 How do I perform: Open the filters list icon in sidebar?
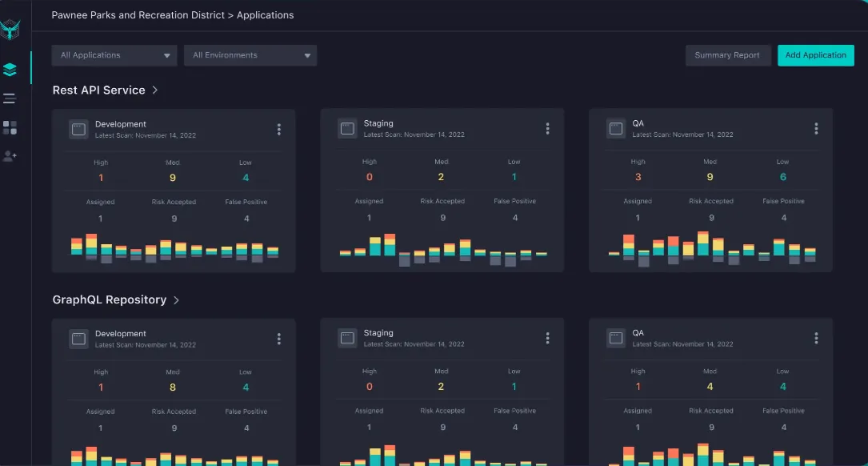point(10,98)
